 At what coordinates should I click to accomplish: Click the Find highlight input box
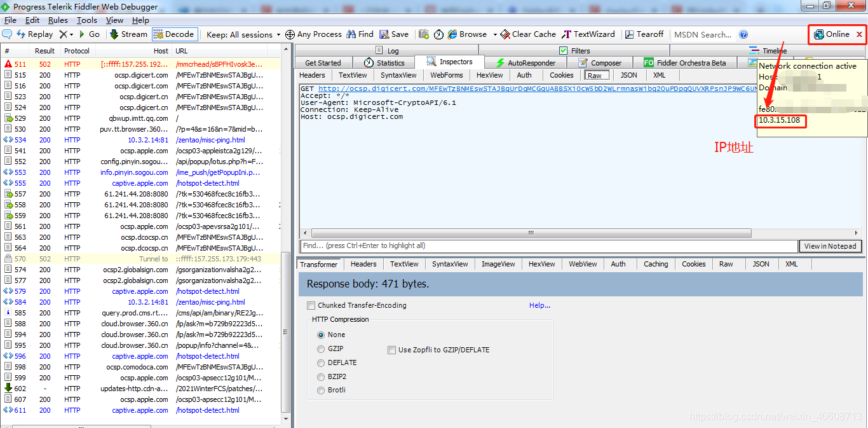click(x=548, y=246)
